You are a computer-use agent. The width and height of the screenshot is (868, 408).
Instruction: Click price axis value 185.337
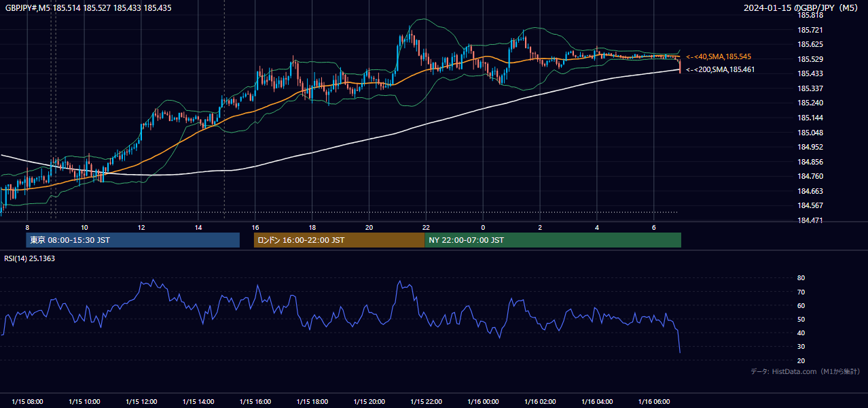pyautogui.click(x=810, y=88)
